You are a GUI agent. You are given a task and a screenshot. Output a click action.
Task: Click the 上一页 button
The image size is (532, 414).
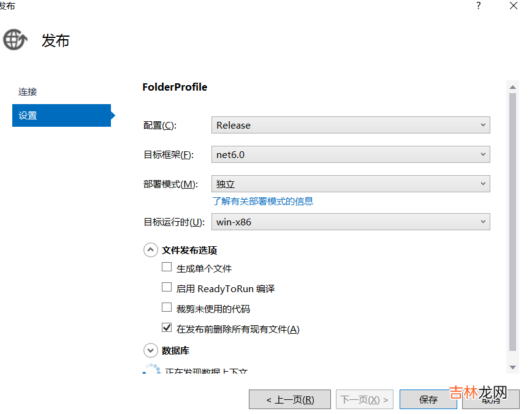[x=290, y=399]
